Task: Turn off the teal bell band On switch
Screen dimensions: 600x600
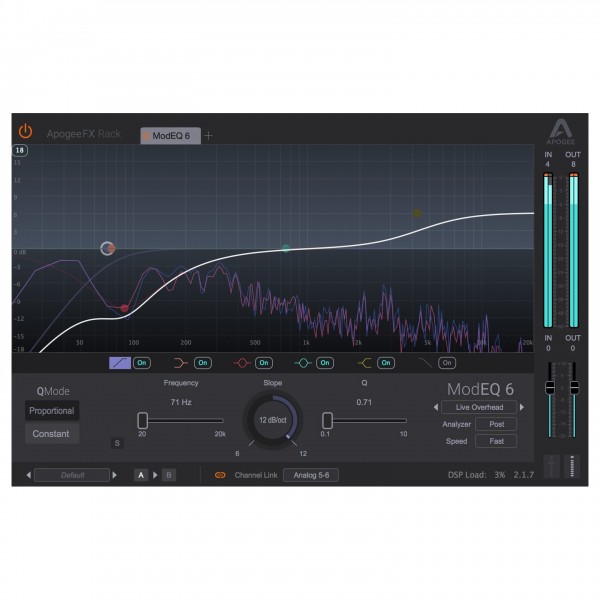Action: pyautogui.click(x=325, y=363)
